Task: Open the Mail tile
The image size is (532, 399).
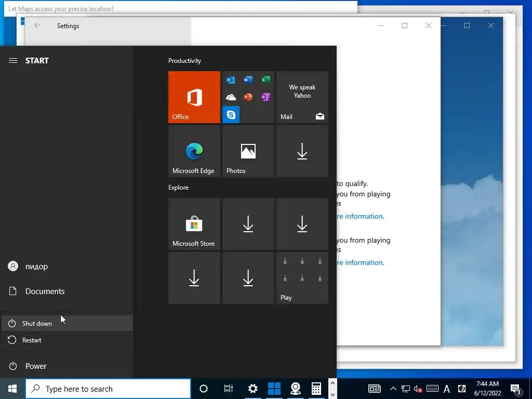Action: click(x=302, y=97)
